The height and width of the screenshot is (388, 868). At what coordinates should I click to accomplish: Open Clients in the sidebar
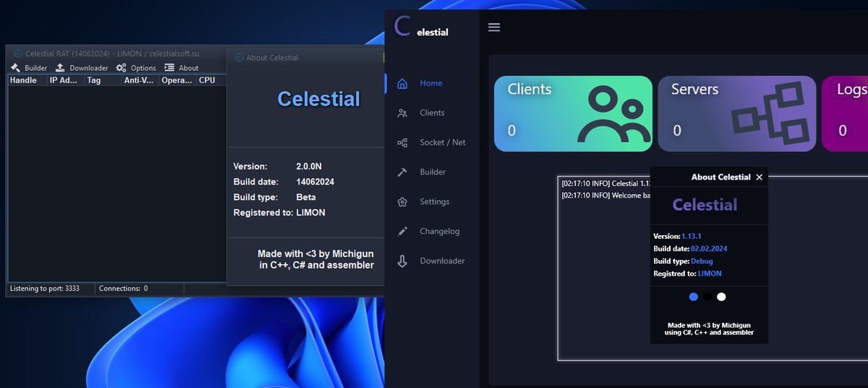[x=432, y=113]
